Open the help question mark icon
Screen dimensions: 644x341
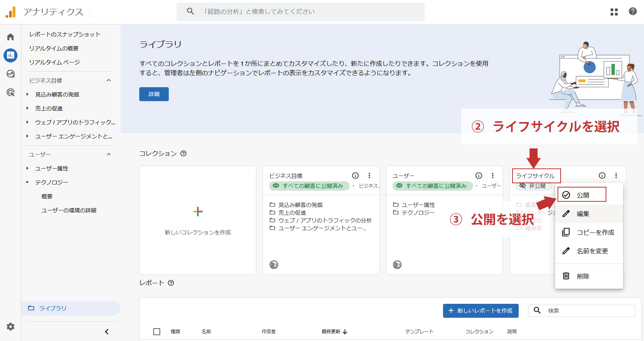(x=633, y=12)
